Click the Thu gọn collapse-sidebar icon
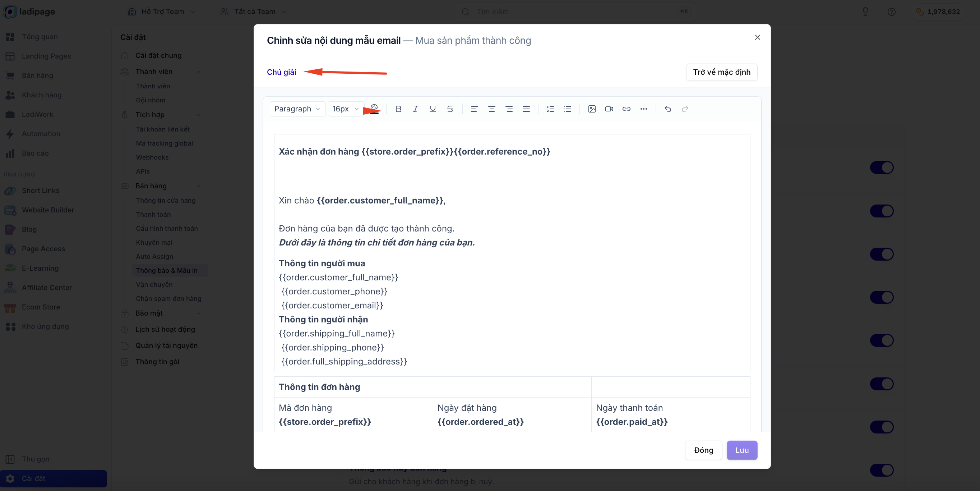 click(10, 459)
